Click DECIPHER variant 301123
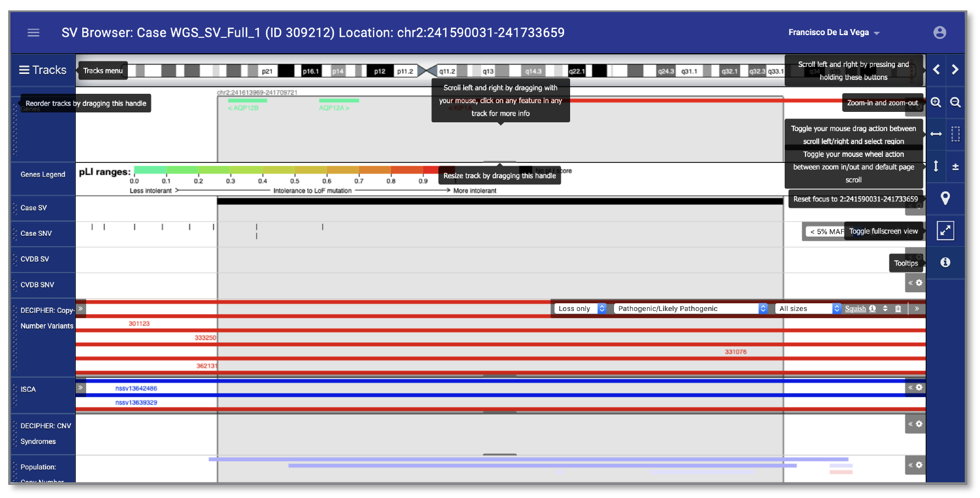 click(139, 324)
